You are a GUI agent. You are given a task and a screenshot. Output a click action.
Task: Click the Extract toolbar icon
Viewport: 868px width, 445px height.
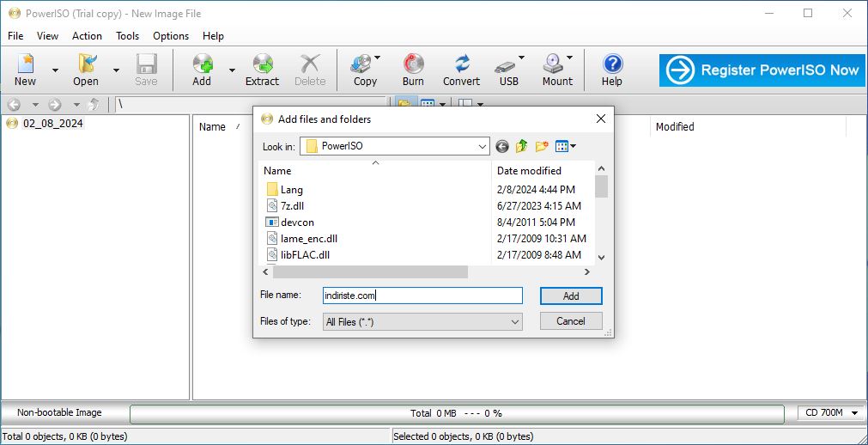(x=263, y=70)
